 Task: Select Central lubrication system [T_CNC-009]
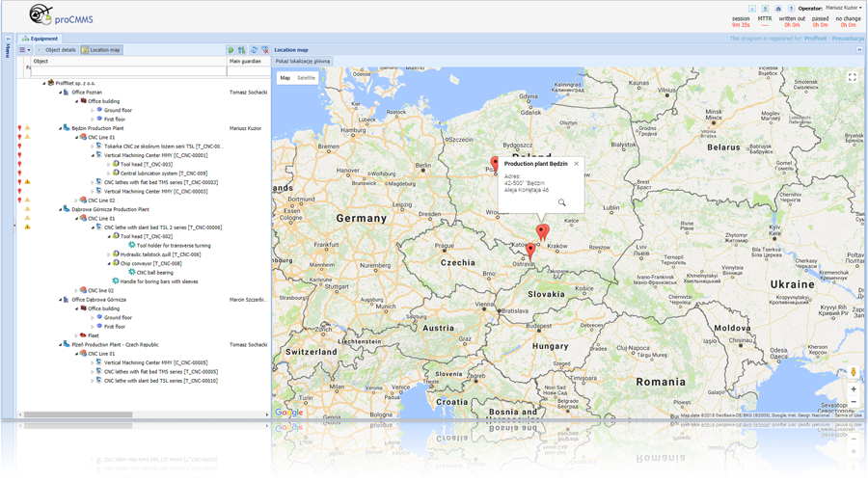[164, 174]
